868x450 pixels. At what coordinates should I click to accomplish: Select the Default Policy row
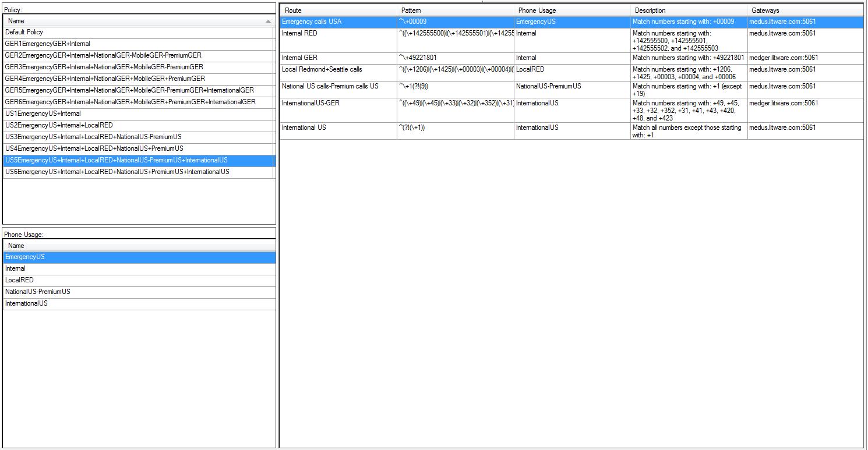pyautogui.click(x=139, y=33)
